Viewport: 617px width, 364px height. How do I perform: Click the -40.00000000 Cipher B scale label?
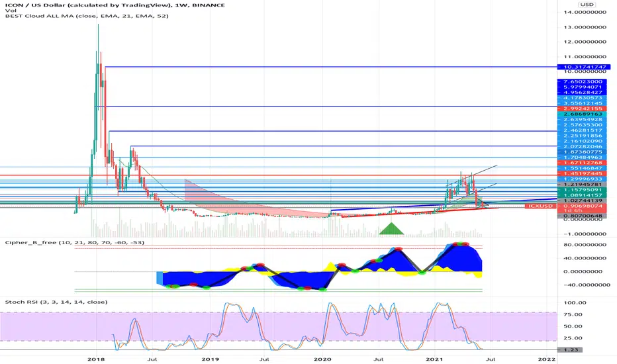coord(587,285)
